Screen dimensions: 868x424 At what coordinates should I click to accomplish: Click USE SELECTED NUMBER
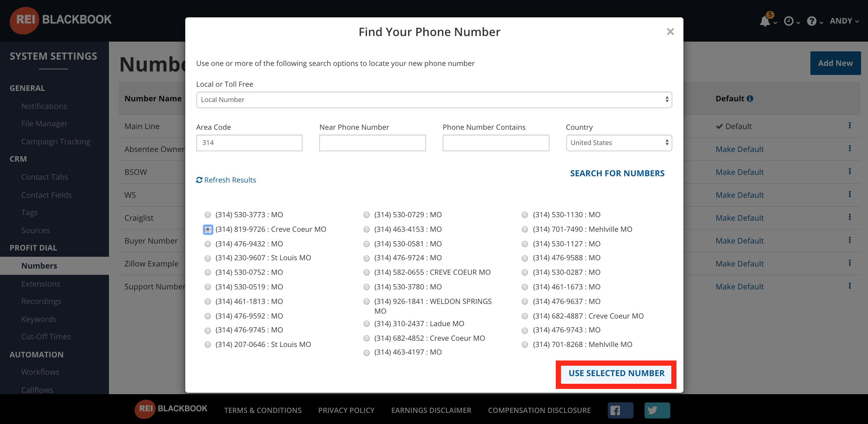click(x=616, y=373)
